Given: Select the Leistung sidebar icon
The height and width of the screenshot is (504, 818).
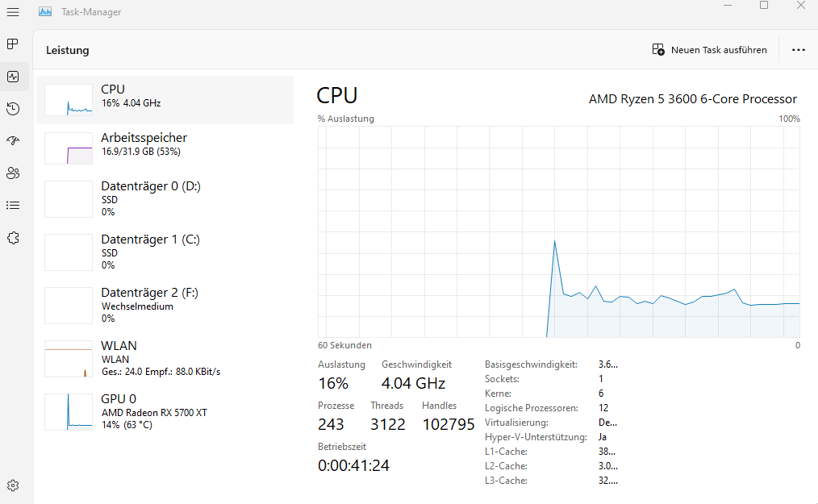Looking at the screenshot, I should pos(13,77).
